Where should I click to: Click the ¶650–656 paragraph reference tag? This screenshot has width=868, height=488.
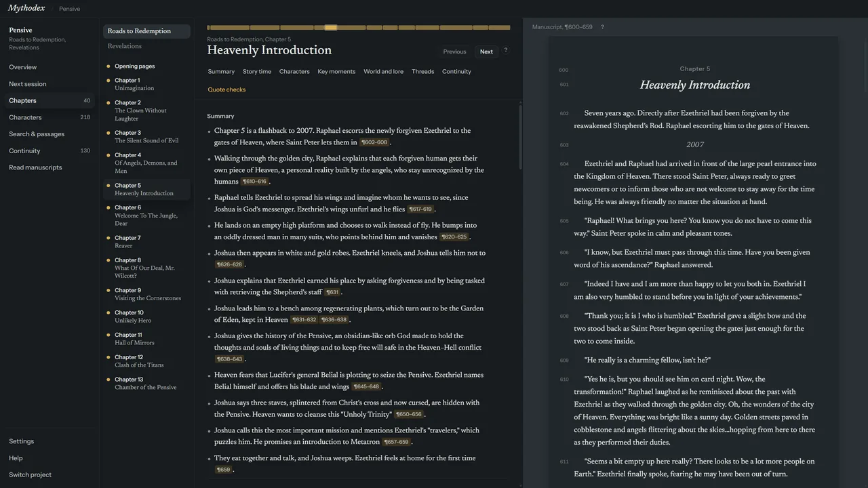[409, 414]
